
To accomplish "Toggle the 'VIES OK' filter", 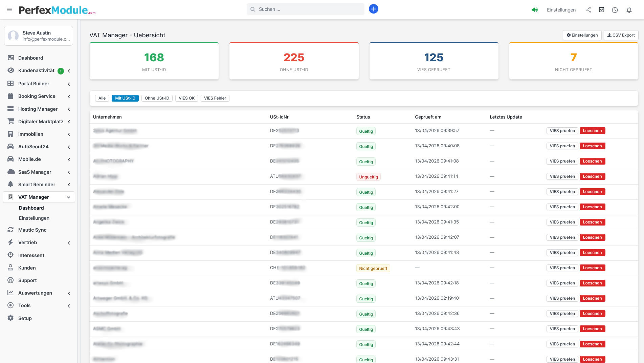I will point(186,98).
